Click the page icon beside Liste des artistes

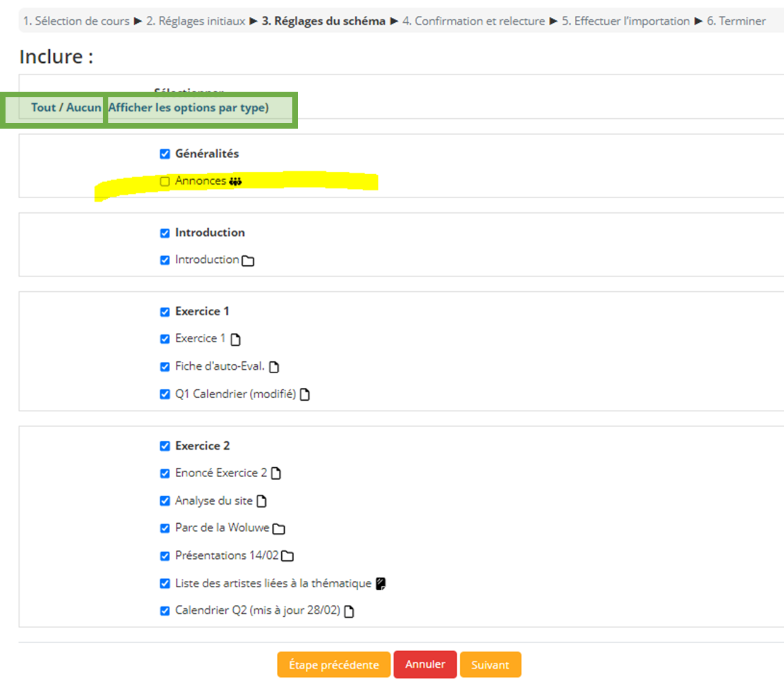click(381, 584)
